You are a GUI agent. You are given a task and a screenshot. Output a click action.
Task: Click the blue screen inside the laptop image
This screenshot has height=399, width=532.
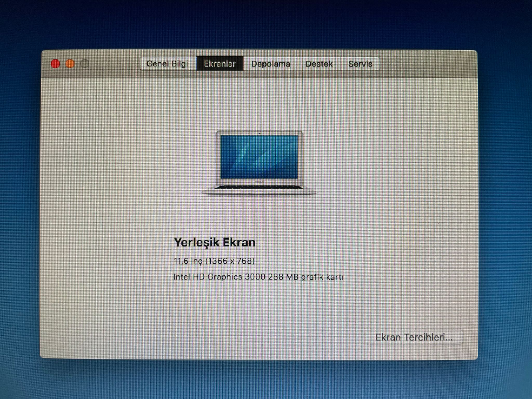pyautogui.click(x=259, y=157)
